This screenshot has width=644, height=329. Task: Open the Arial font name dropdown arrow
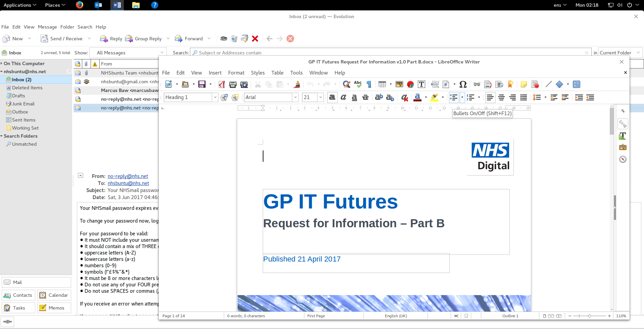[x=295, y=97]
